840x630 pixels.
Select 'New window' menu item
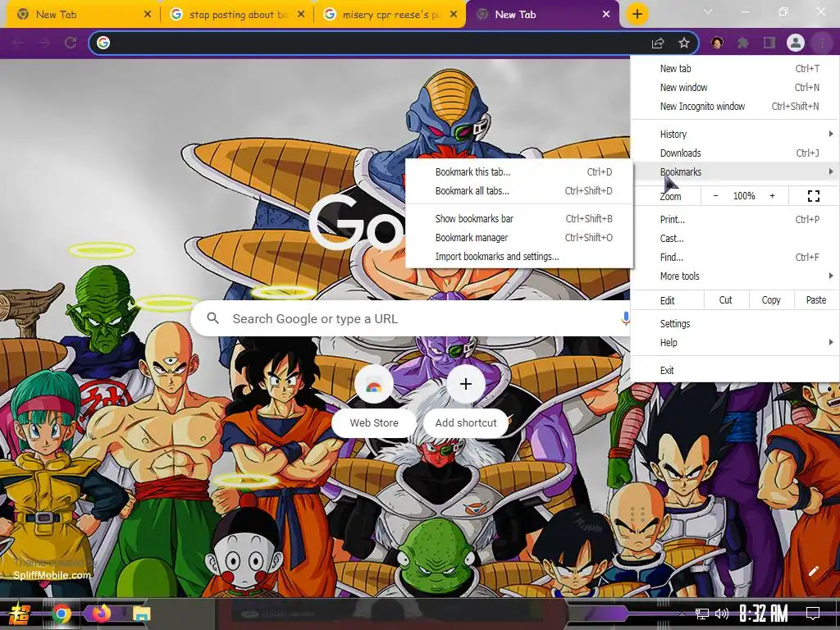(x=735, y=87)
